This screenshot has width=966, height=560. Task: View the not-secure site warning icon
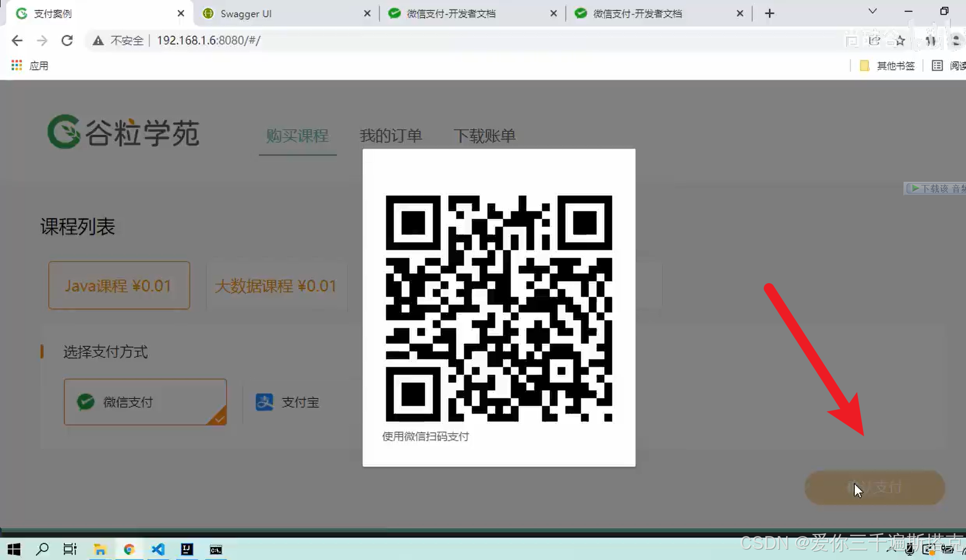tap(98, 41)
